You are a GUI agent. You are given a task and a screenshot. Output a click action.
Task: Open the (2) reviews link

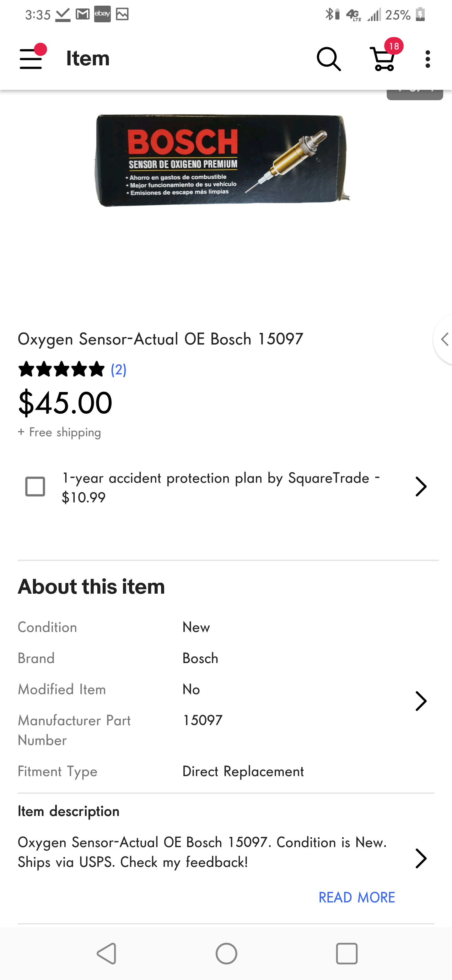(x=119, y=369)
